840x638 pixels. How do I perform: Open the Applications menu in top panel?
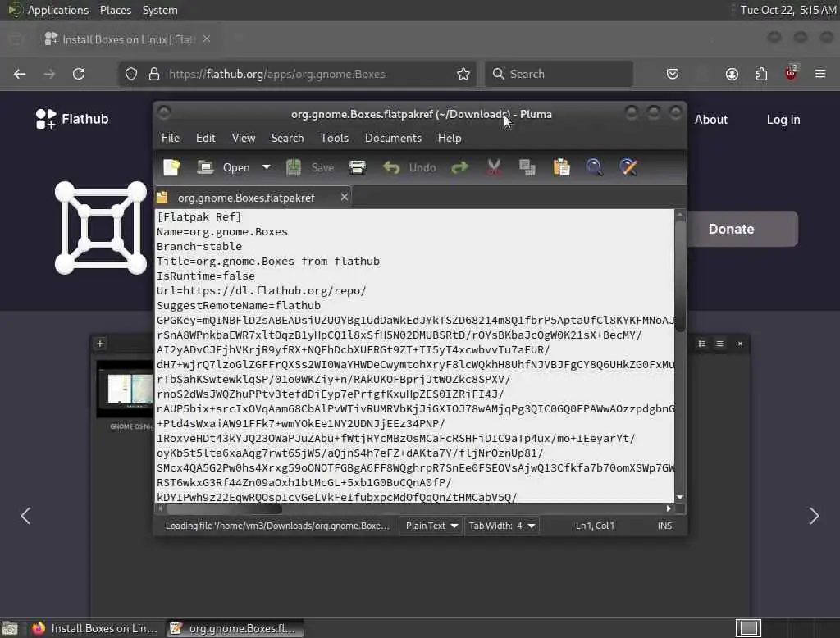(x=58, y=10)
